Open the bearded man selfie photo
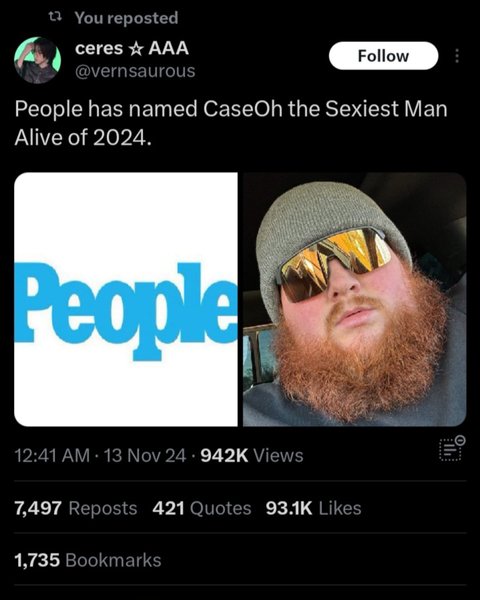This screenshot has width=480, height=600. [354, 299]
